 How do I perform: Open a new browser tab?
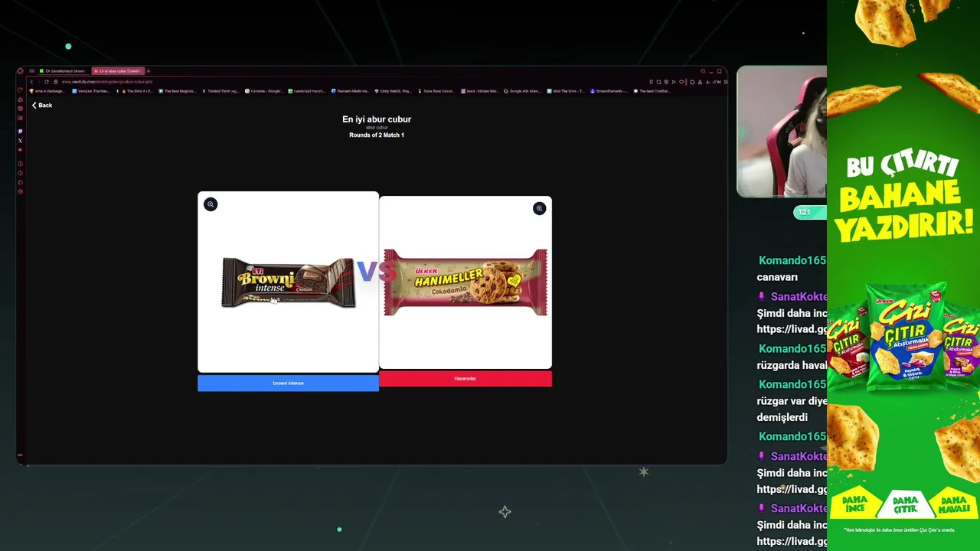click(x=149, y=71)
